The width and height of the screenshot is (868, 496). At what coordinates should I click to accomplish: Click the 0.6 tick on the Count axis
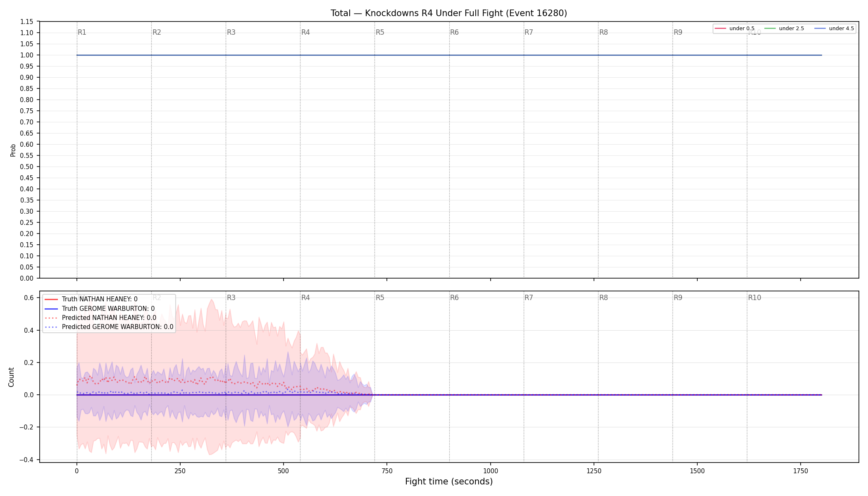[x=29, y=298]
